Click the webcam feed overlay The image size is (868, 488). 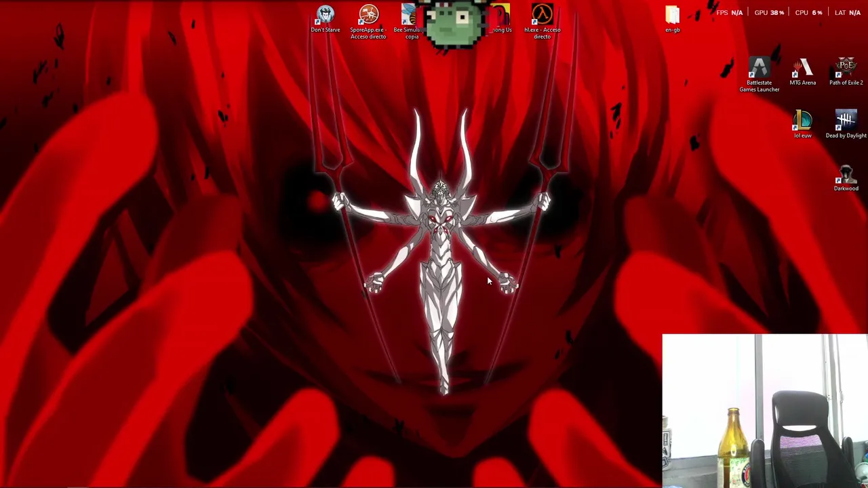coord(765,411)
